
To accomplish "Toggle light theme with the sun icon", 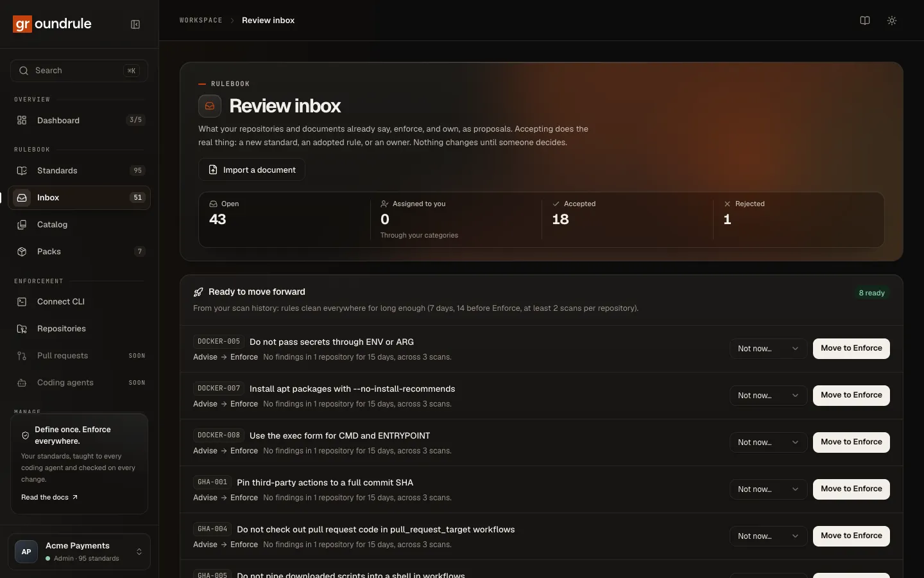I will click(892, 21).
